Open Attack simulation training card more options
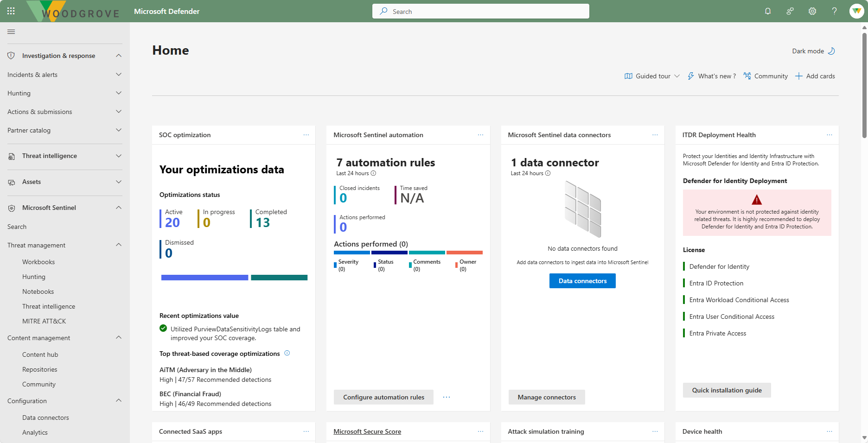Image resolution: width=868 pixels, height=443 pixels. coord(655,431)
